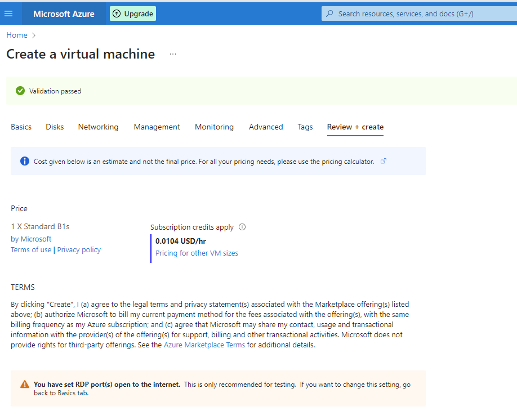Select the Monitoring tab
This screenshot has height=420, width=517.
(x=214, y=127)
